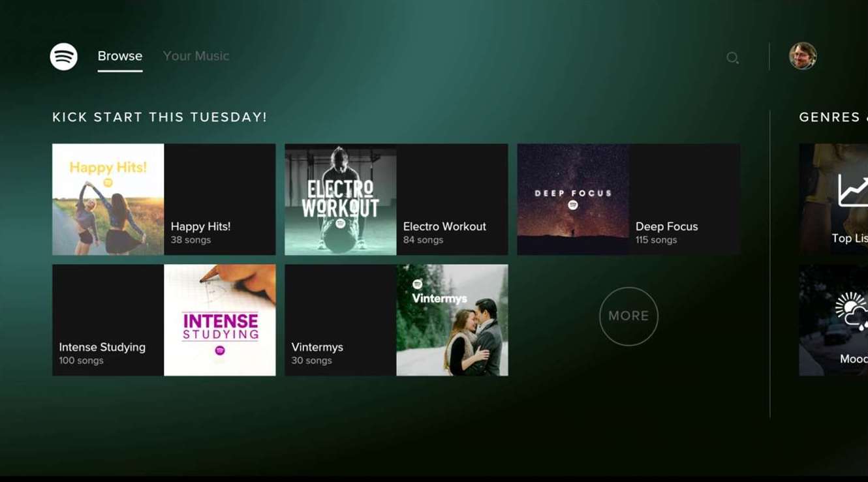Click the Spotify badge on Happy Hits cover

(x=107, y=182)
